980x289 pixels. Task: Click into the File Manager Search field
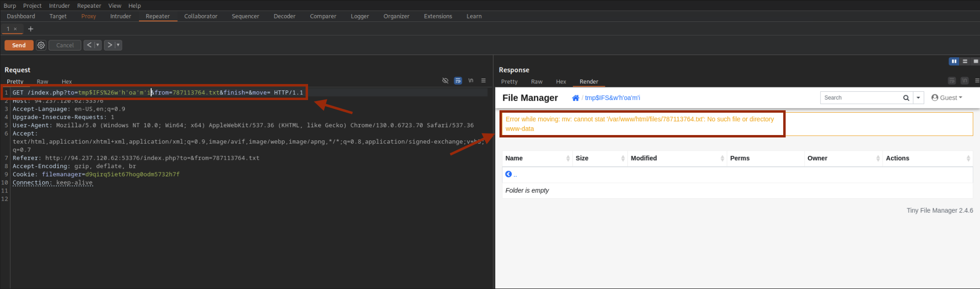[x=860, y=98]
